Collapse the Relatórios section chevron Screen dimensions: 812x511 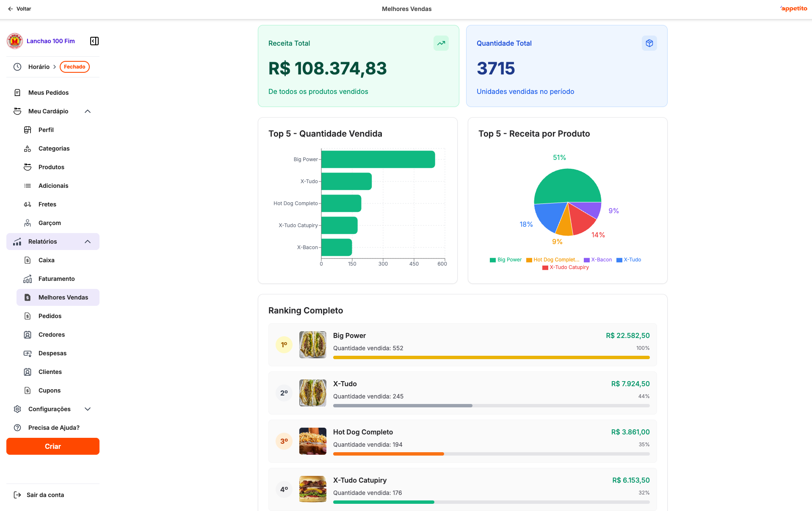pos(88,242)
